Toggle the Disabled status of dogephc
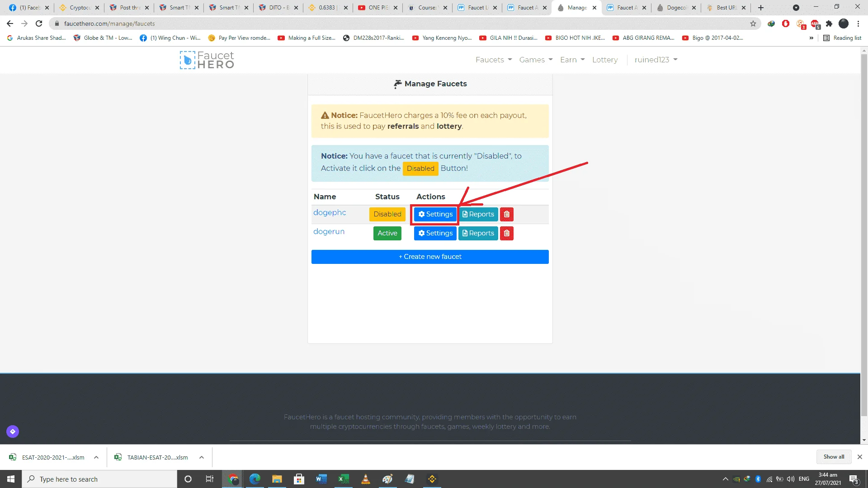 387,214
